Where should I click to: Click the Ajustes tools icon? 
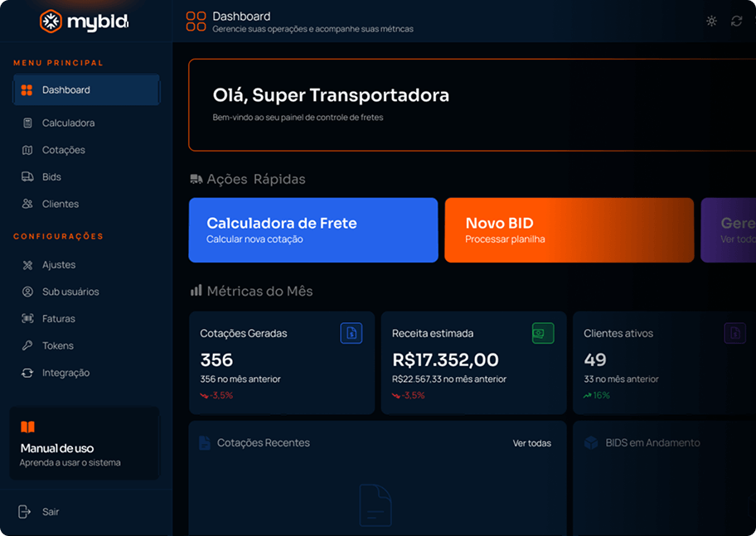[27, 265]
